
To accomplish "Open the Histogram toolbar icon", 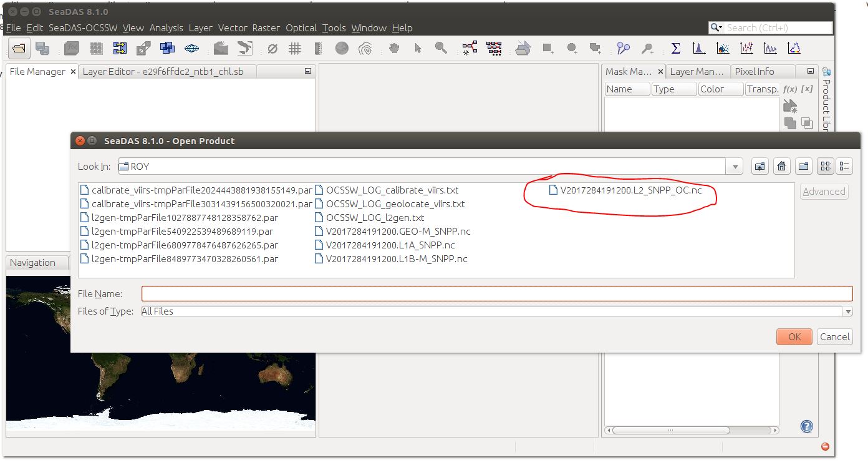I will point(699,48).
